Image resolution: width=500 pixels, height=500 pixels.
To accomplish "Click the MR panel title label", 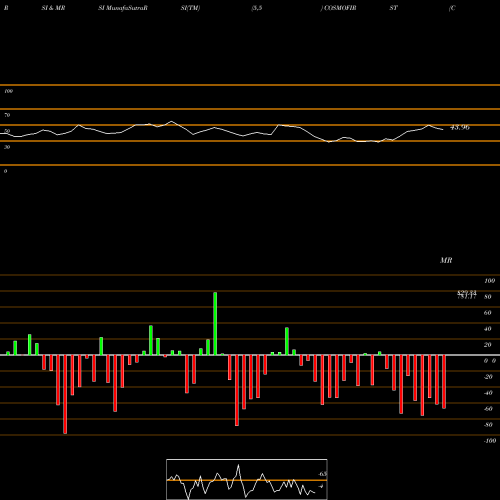I will [446, 260].
